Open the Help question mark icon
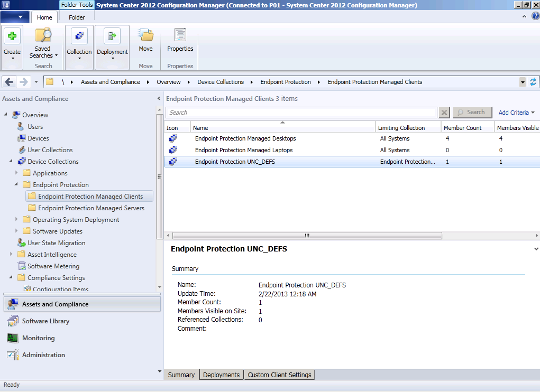 [536, 16]
